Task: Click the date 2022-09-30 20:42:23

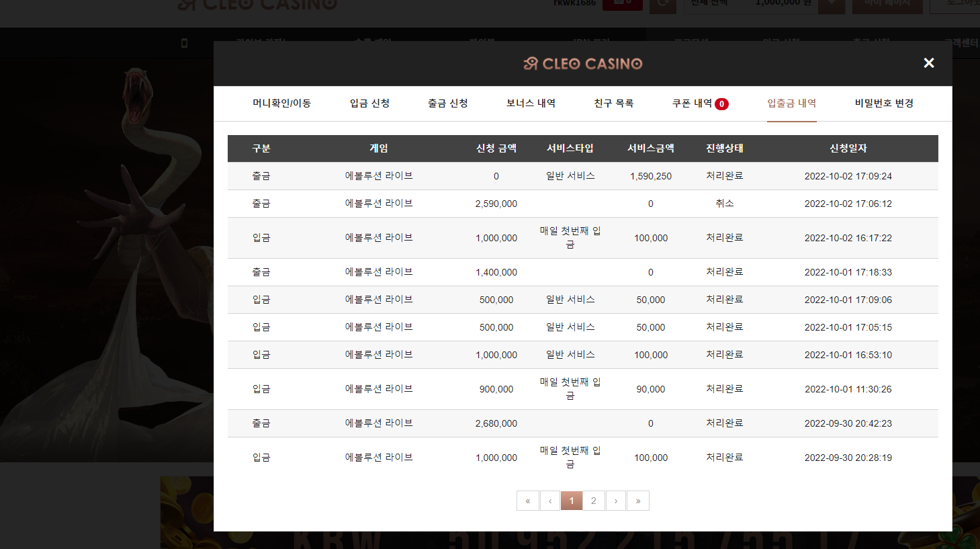Action: tap(848, 423)
